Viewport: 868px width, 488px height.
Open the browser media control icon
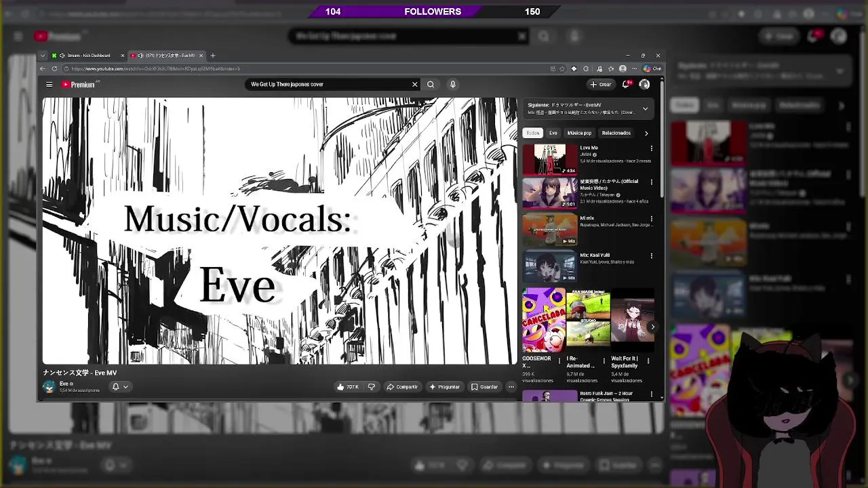(x=599, y=68)
